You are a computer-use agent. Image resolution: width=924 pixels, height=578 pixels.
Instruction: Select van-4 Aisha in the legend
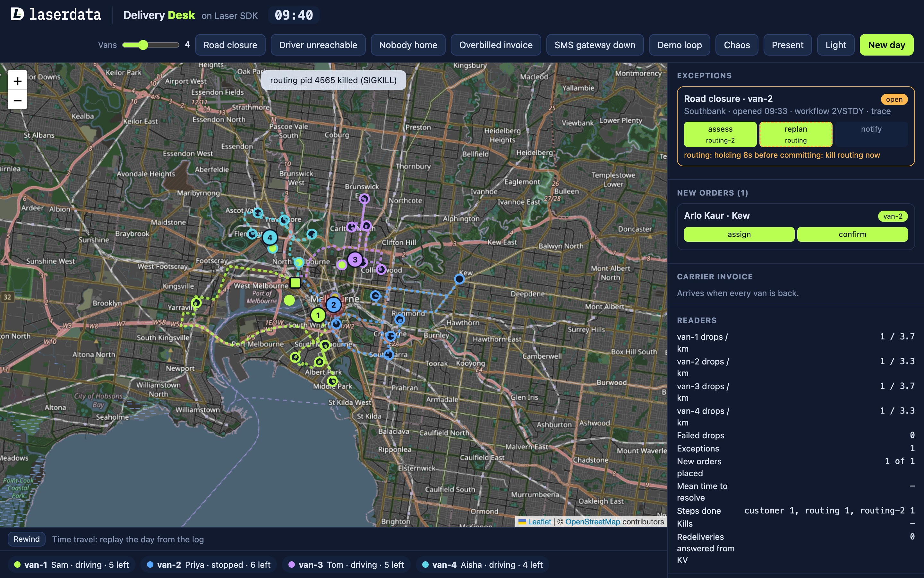point(482,565)
